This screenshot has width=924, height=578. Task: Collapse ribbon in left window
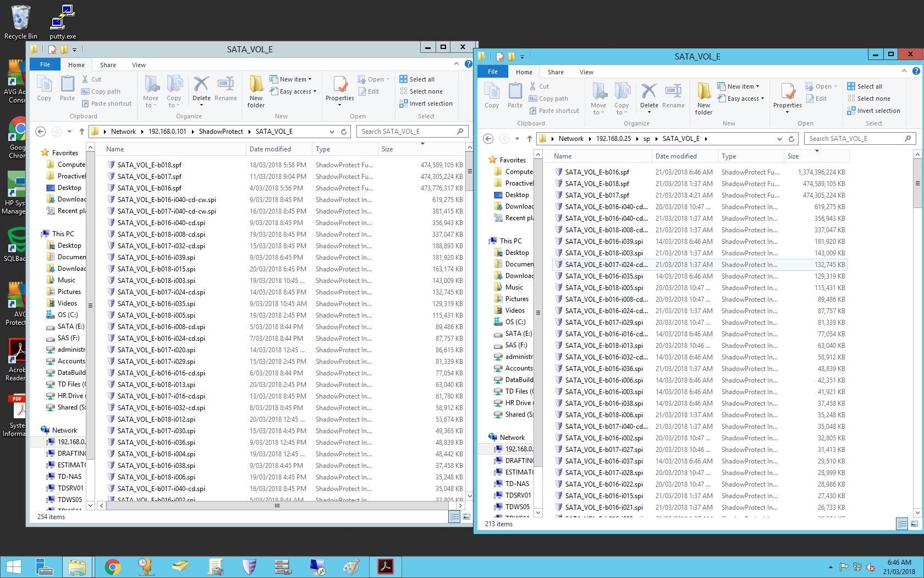pos(456,64)
